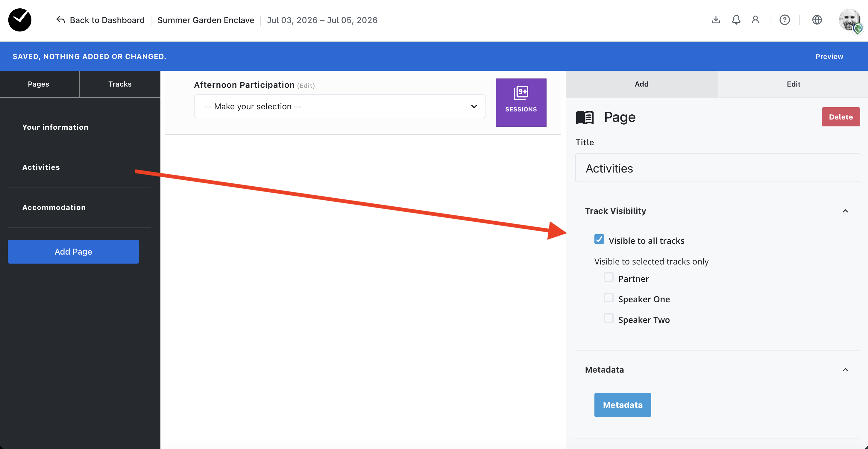Uncheck Visible to all tracks
Viewport: 868px width, 449px height.
(x=599, y=239)
